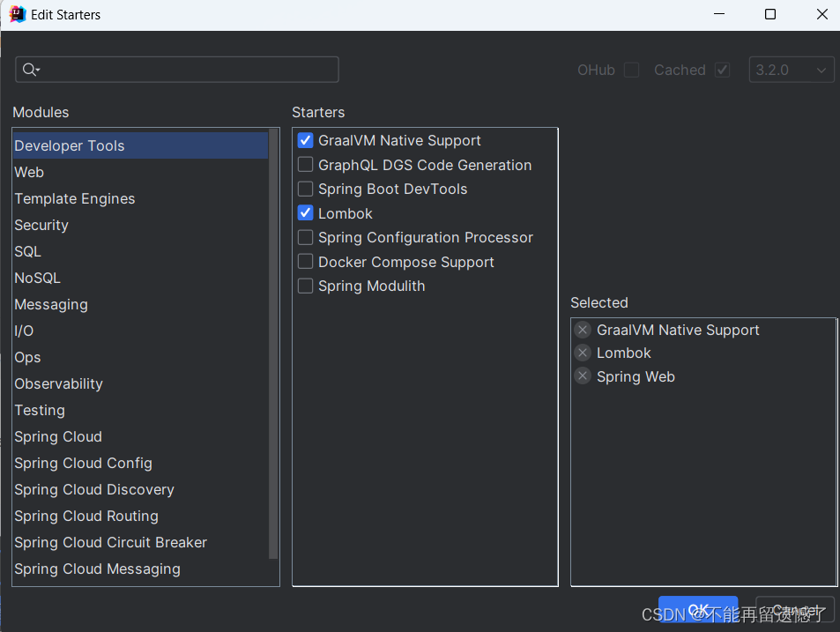Toggle the Cached checkbox

(722, 70)
